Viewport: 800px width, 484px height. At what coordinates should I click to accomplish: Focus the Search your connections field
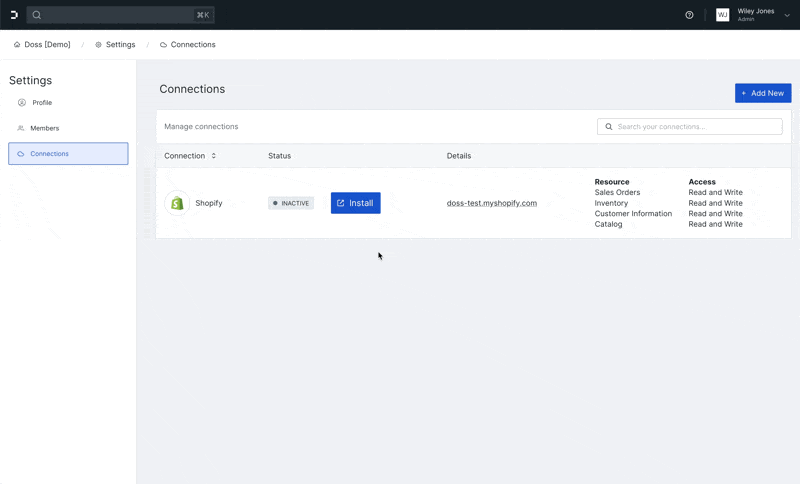697,127
